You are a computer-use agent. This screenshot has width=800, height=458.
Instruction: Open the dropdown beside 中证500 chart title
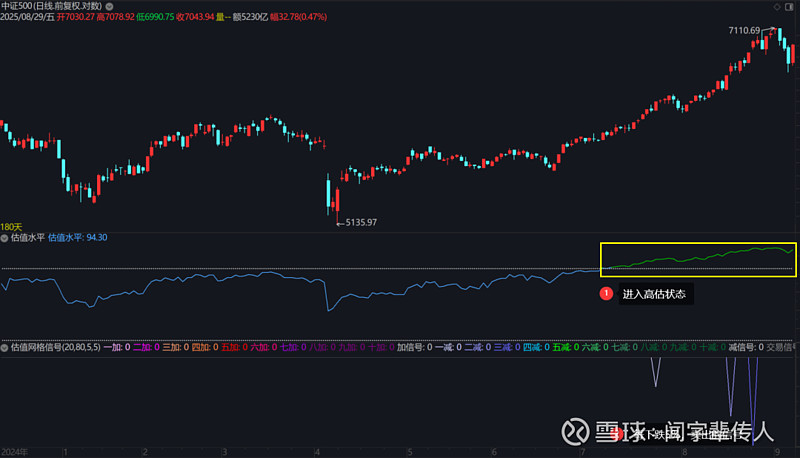[109, 7]
